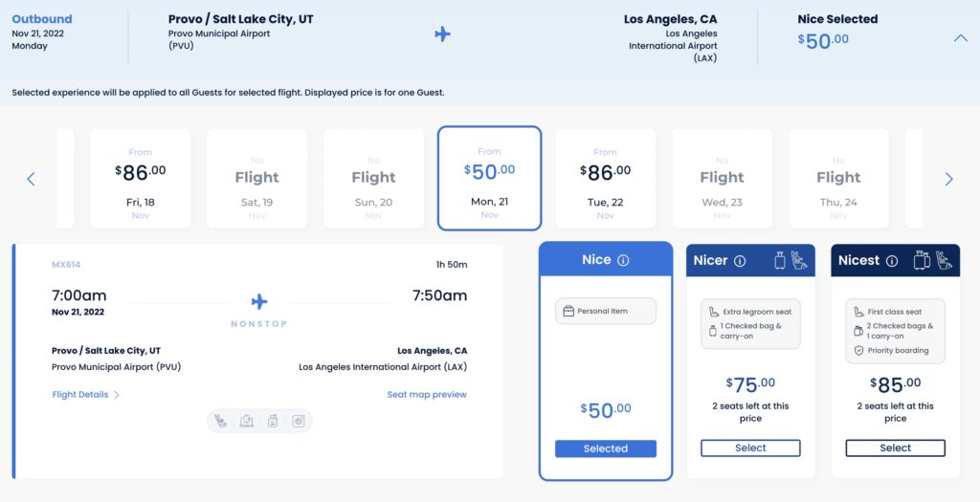
Task: Select the Tue, 22 Nov date tab
Action: (605, 179)
